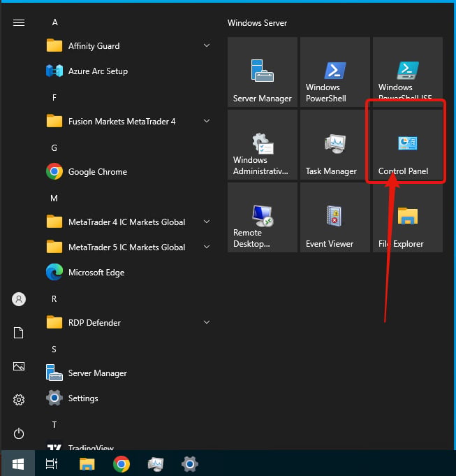This screenshot has width=456, height=476.
Task: Launch the Event Viewer tile
Action: point(335,217)
